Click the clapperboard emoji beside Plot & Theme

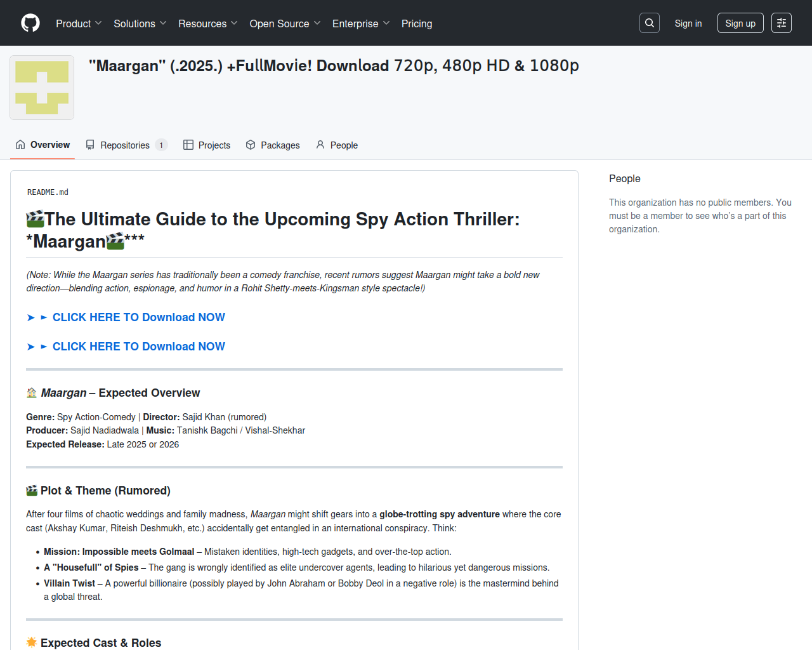(x=32, y=491)
